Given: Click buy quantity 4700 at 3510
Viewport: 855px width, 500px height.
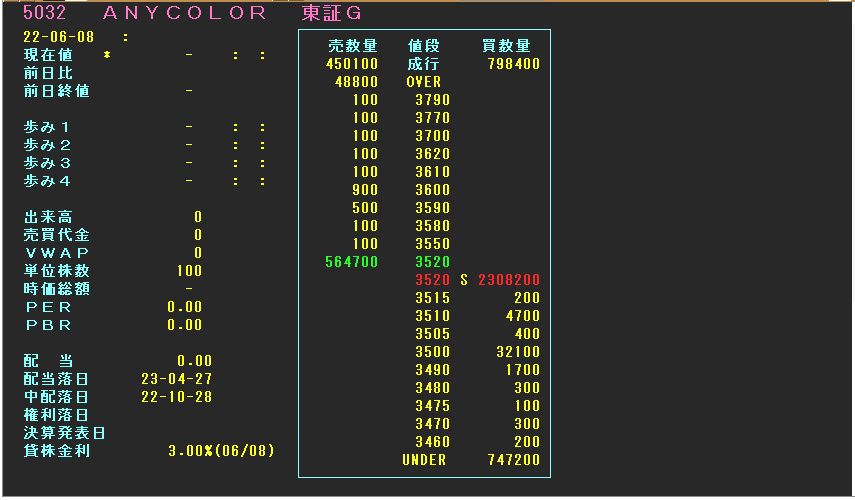Looking at the screenshot, I should 522,316.
